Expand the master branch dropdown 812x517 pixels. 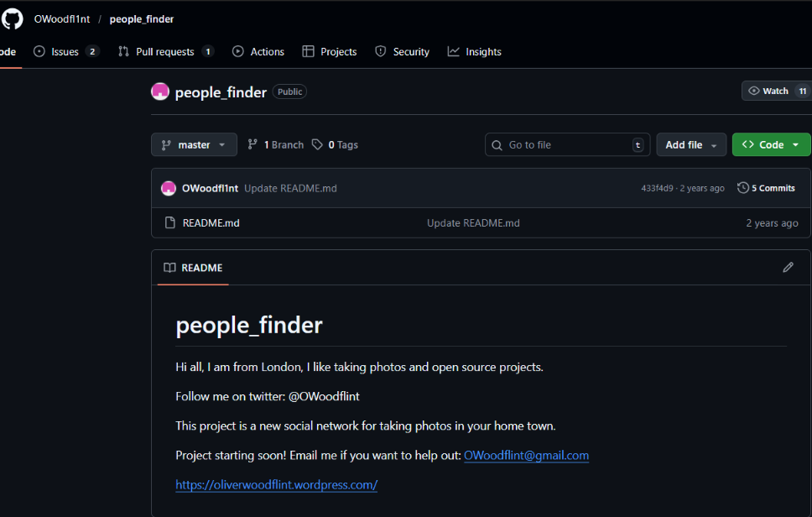click(x=194, y=145)
